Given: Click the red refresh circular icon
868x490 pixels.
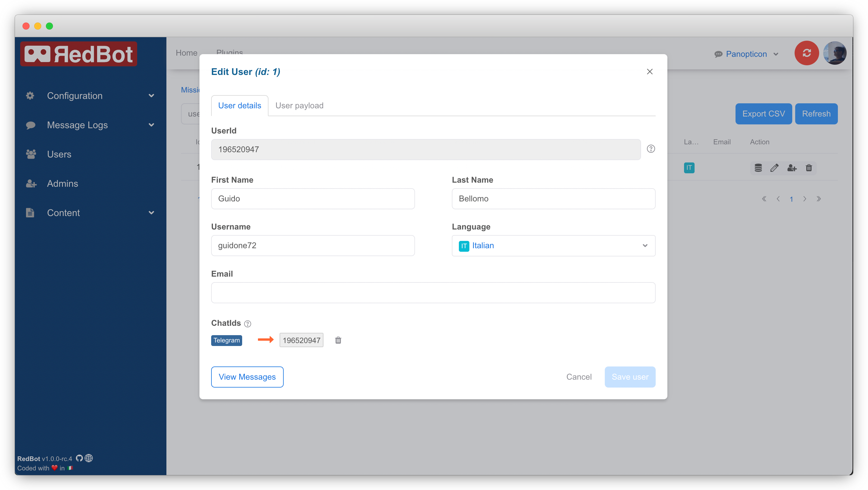Looking at the screenshot, I should click(806, 53).
